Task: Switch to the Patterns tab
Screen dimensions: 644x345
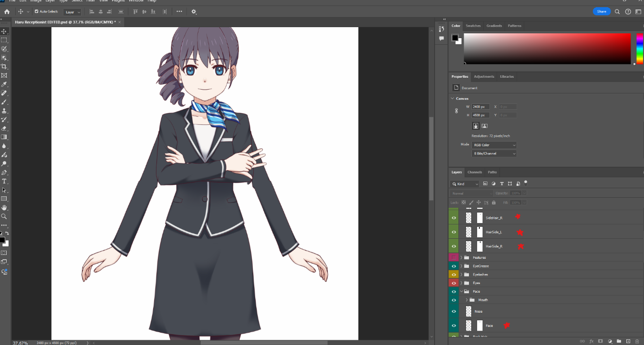Action: coord(515,26)
